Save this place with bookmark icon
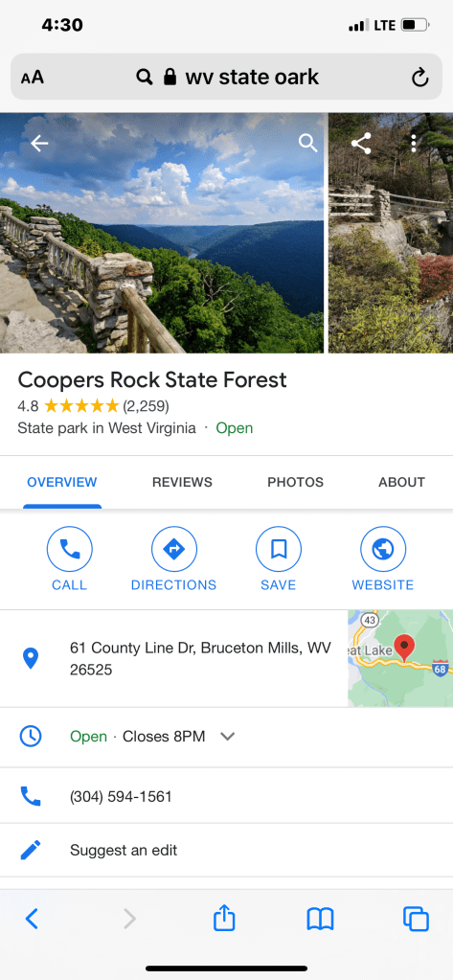Viewport: 453px width, 980px height. click(x=279, y=559)
